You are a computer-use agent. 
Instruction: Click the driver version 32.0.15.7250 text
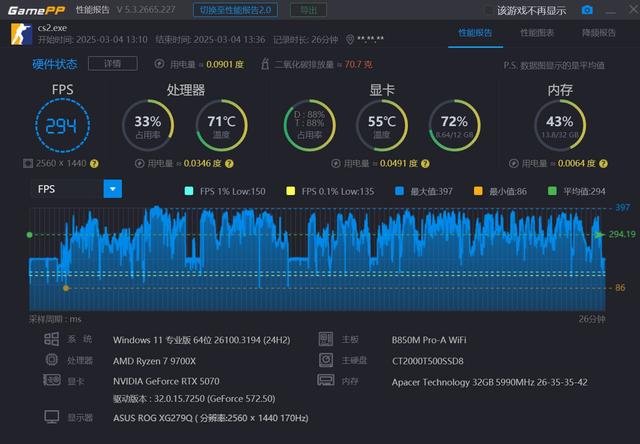click(x=194, y=399)
